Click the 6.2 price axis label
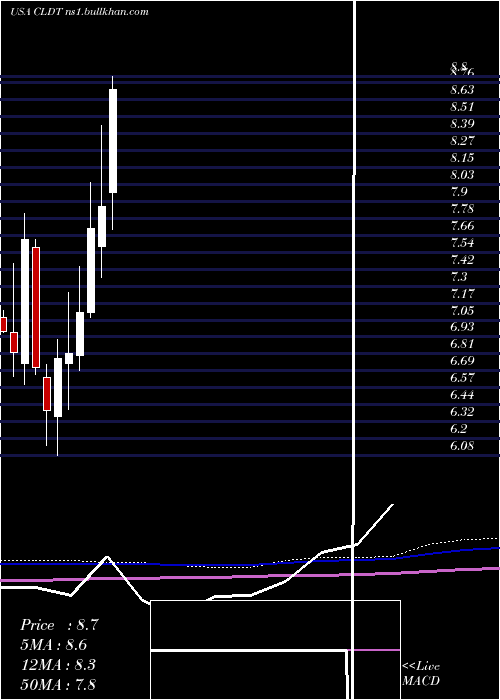Screen dimensions: 500x700 (x=459, y=429)
